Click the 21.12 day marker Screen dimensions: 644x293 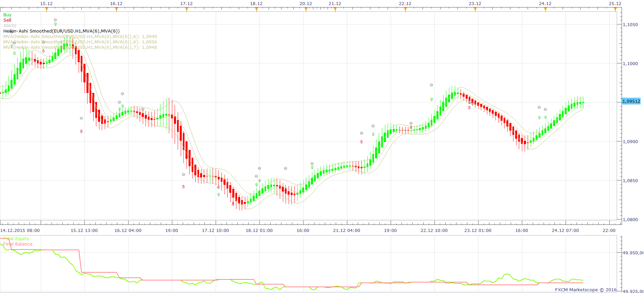(x=335, y=9)
